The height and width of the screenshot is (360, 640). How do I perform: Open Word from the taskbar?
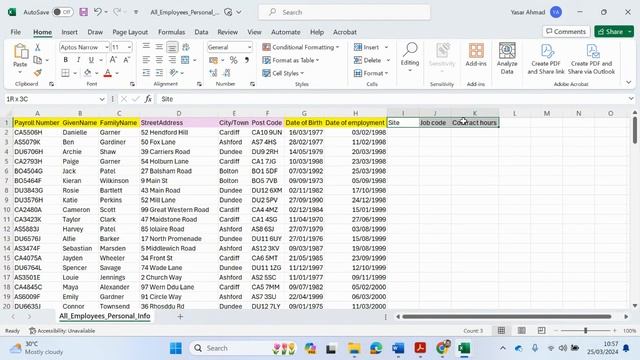pos(398,348)
